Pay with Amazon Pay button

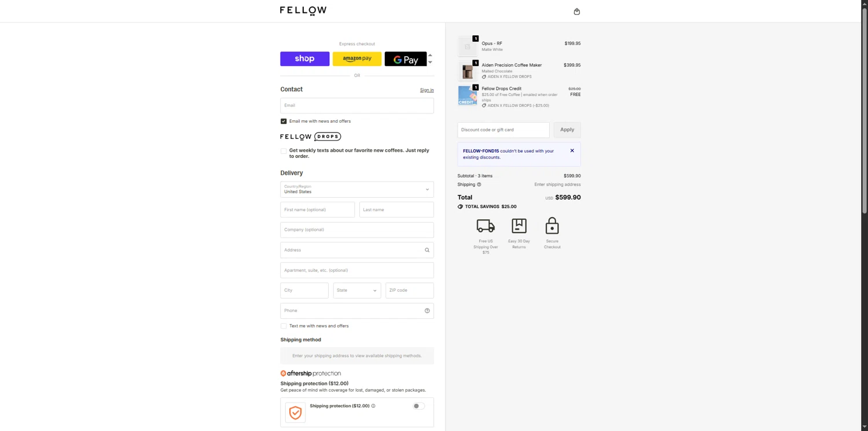pyautogui.click(x=357, y=59)
